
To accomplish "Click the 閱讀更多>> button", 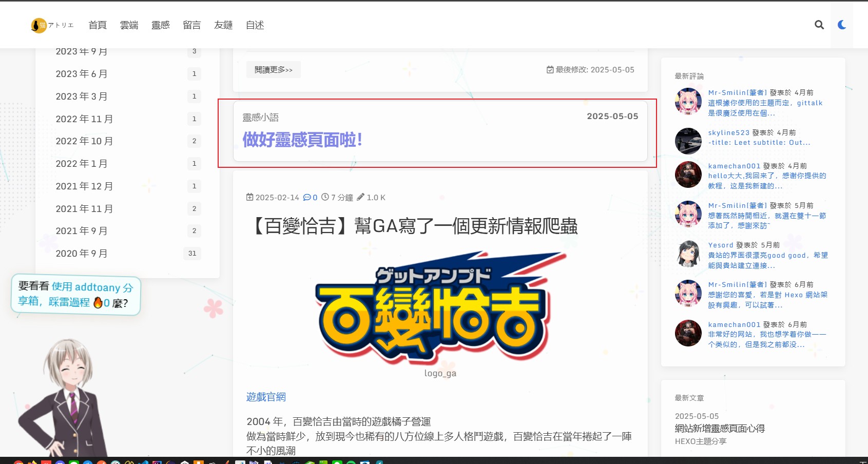I will click(274, 70).
